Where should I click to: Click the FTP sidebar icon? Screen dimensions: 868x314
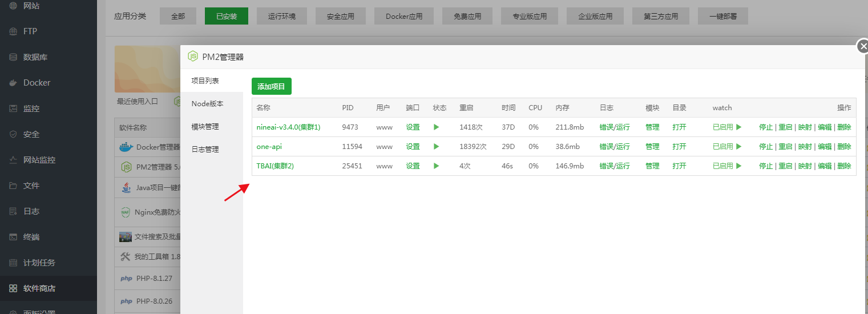tap(13, 31)
